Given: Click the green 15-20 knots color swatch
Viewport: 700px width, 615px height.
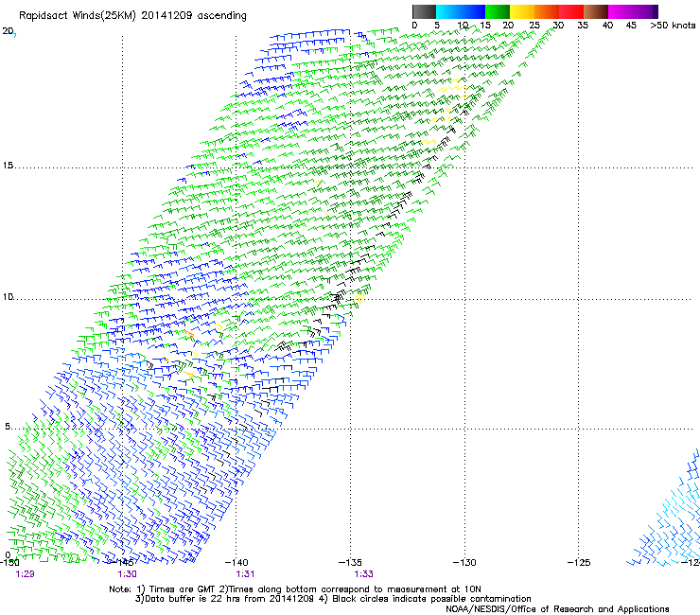Looking at the screenshot, I should (x=498, y=11).
